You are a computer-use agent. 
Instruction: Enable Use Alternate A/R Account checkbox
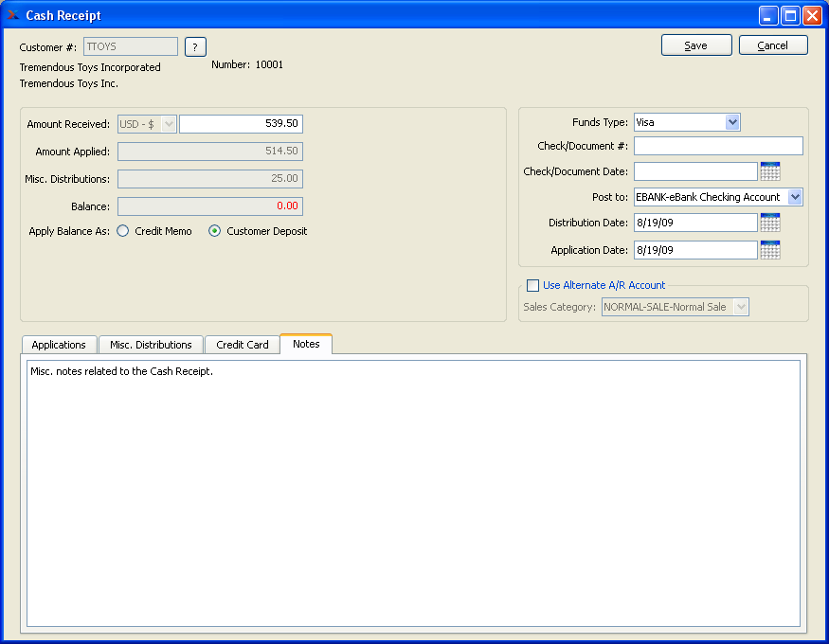point(532,285)
